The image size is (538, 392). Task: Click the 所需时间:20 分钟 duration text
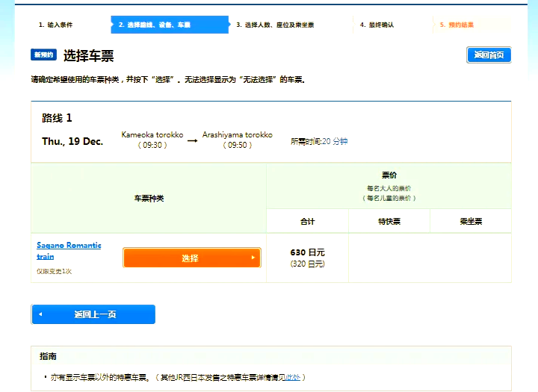tap(319, 141)
